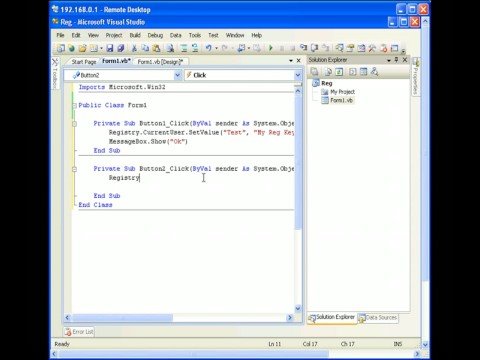Image resolution: width=480 pixels, height=360 pixels.
Task: Close the Form1.vb document with the X
Action: point(299,61)
